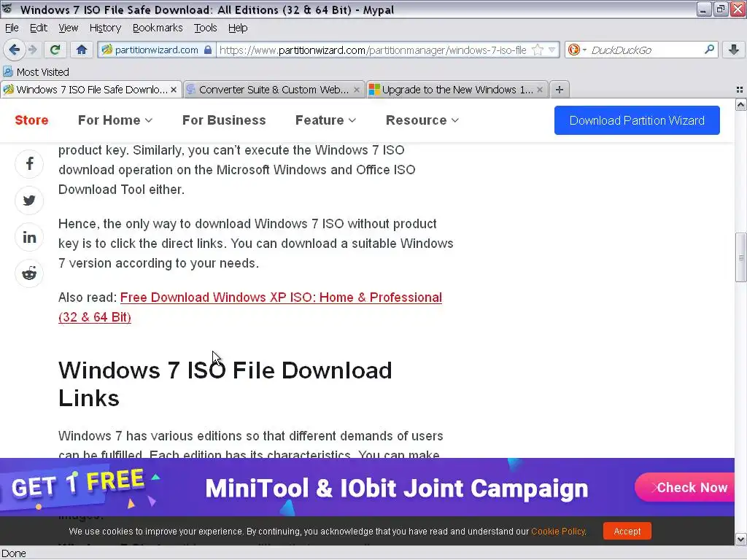Click the search magnifier icon
The image size is (747, 560).
pos(709,49)
